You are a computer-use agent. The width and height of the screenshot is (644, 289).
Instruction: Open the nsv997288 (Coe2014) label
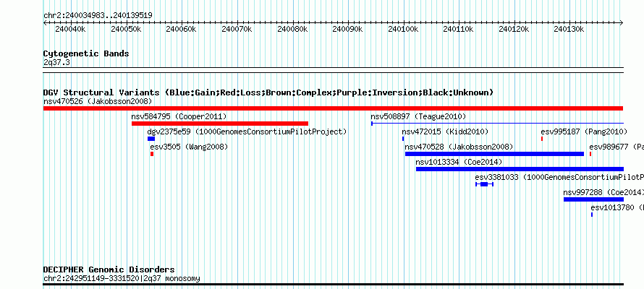click(603, 192)
